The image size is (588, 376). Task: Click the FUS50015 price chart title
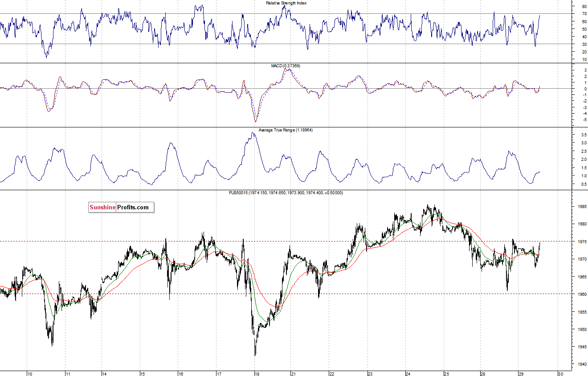tap(286, 193)
